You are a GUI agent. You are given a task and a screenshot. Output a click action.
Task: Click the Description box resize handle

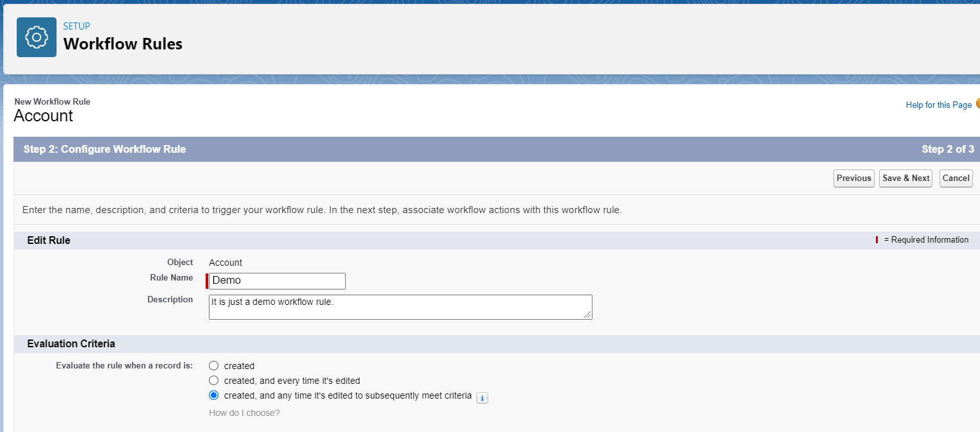(587, 315)
